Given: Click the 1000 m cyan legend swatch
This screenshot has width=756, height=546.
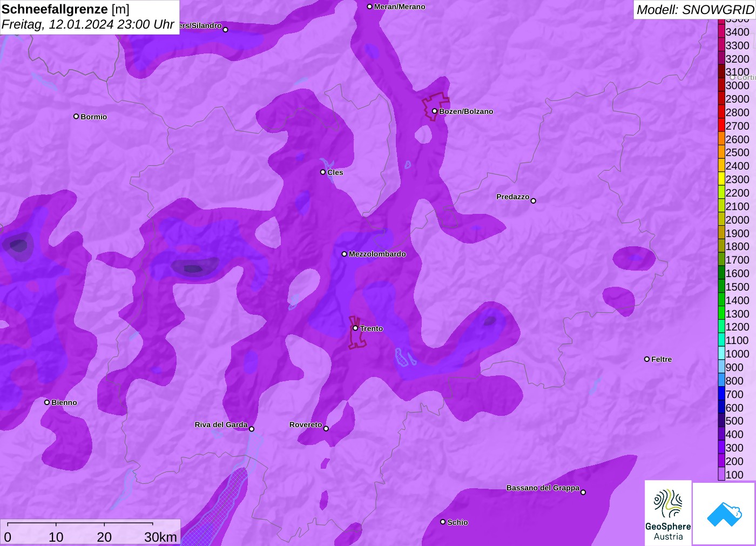Looking at the screenshot, I should coord(721,353).
